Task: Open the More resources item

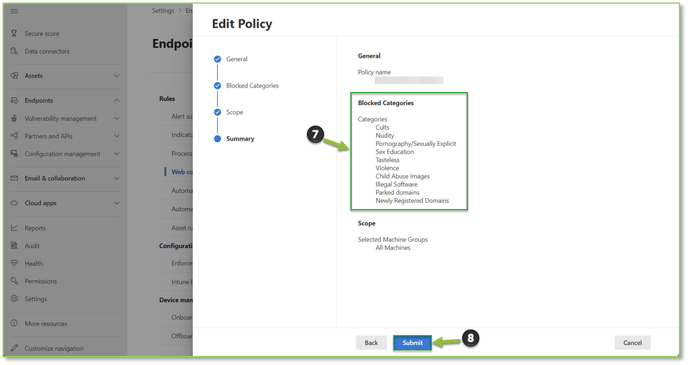Action: pyautogui.click(x=46, y=323)
